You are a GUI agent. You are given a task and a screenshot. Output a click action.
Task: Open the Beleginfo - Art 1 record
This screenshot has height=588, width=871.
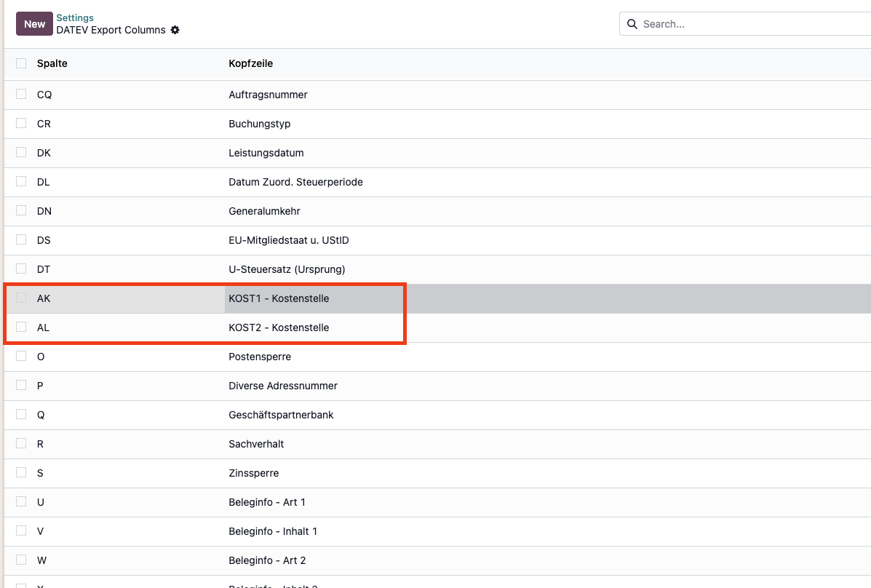point(267,502)
